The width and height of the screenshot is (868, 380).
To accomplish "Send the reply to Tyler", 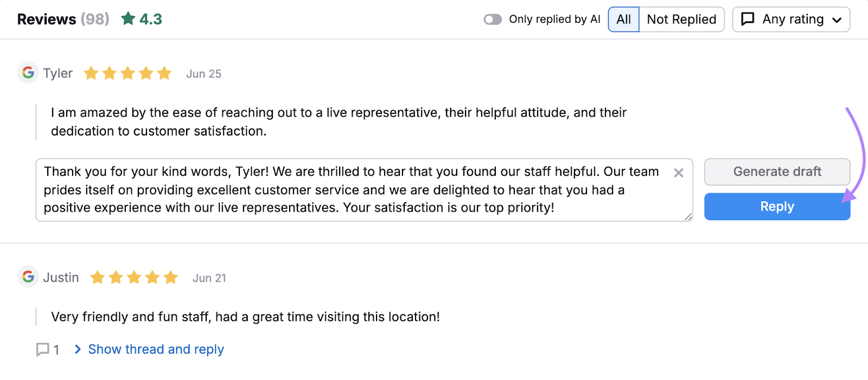I will (x=777, y=207).
